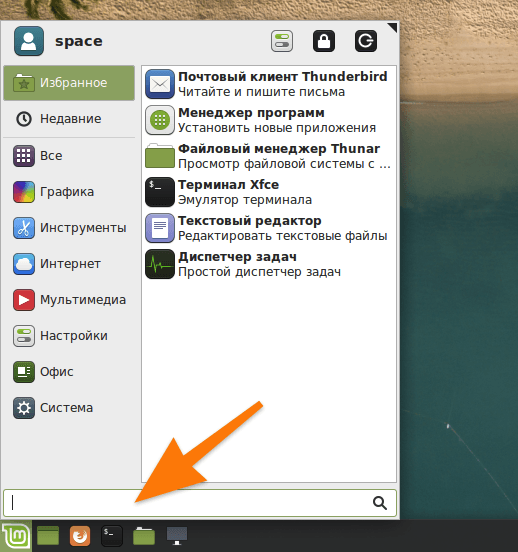
Task: Open the settings manager icon in menu header
Action: (x=282, y=41)
